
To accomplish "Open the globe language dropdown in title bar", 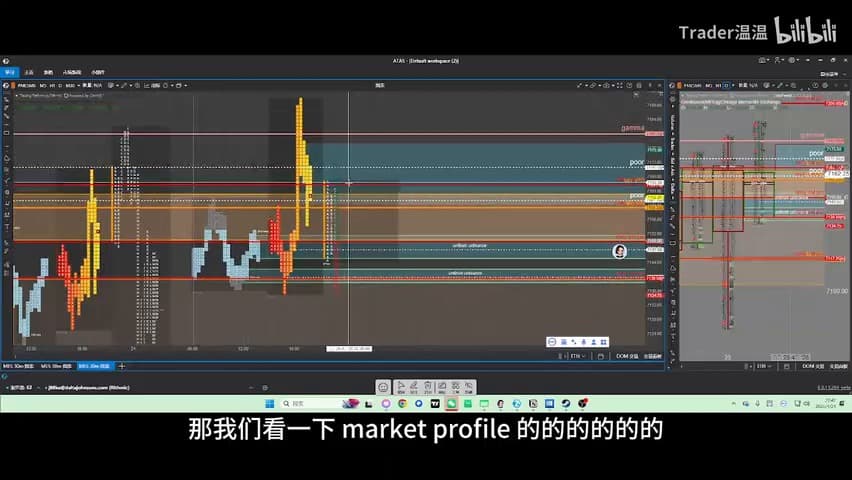I will tap(794, 60).
